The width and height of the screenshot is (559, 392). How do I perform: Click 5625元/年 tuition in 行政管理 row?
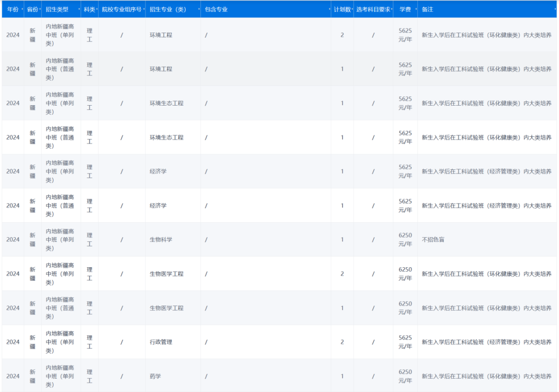pyautogui.click(x=405, y=342)
